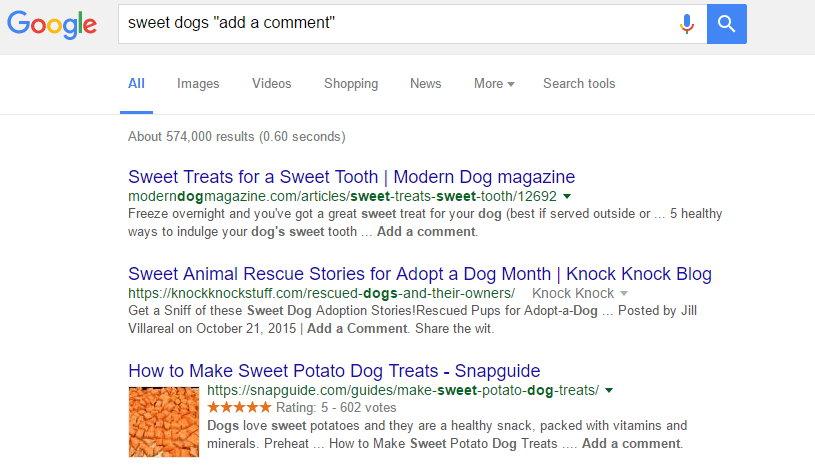Switch to the Videos tab
This screenshot has width=815, height=467.
(x=271, y=84)
